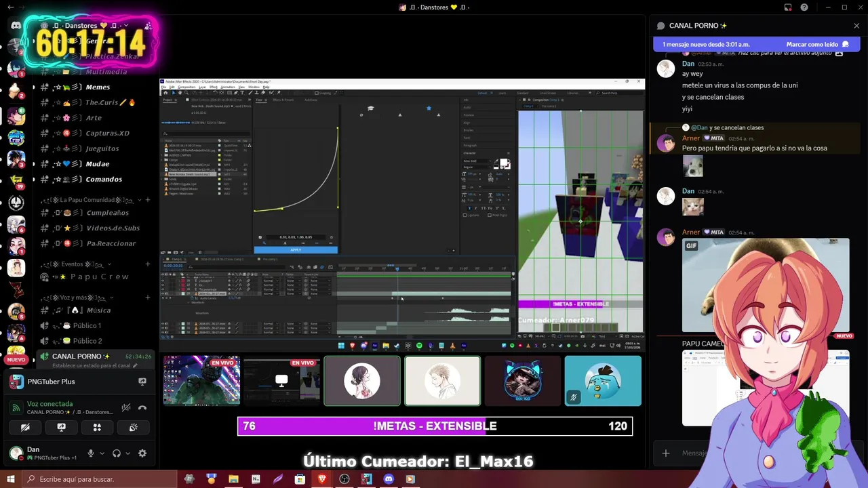Image resolution: width=868 pixels, height=488 pixels.
Task: Select dark-haired girl avatar participant tile
Action: click(362, 380)
